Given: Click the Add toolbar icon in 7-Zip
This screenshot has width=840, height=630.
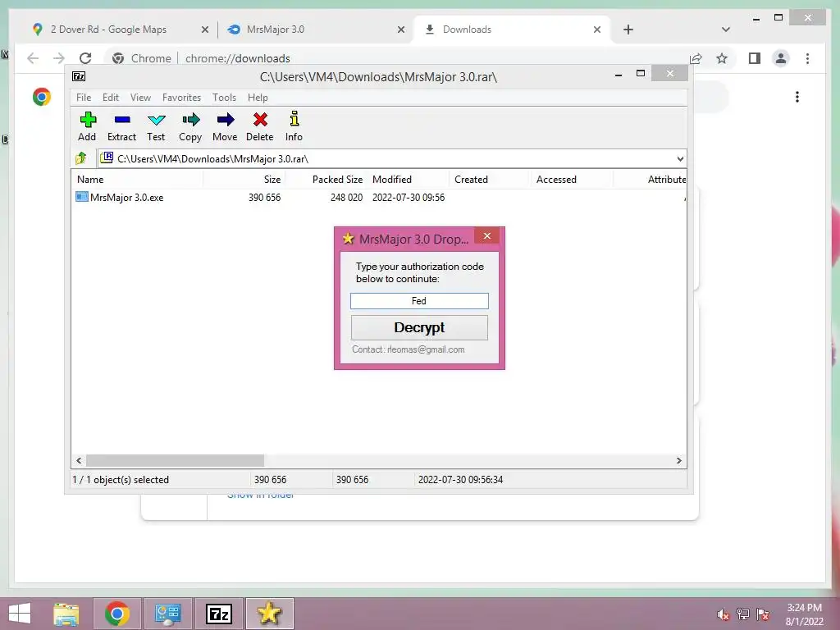Looking at the screenshot, I should [87, 126].
